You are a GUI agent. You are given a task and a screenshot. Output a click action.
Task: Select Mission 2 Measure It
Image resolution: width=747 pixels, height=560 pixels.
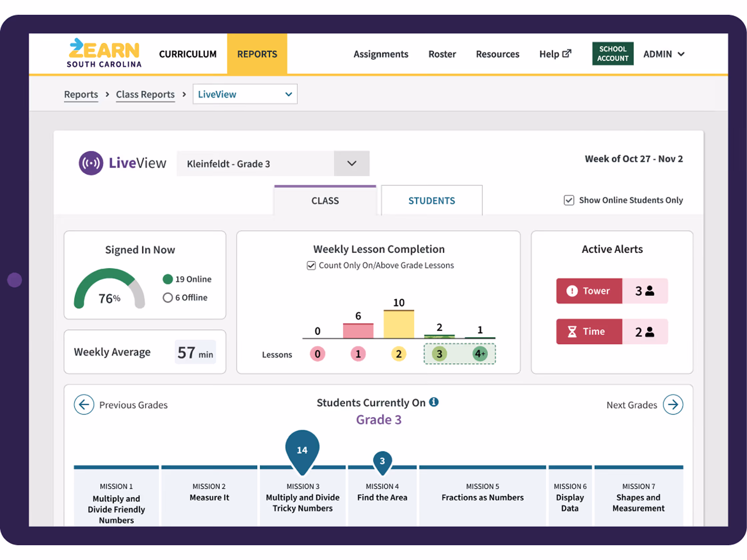point(209,496)
